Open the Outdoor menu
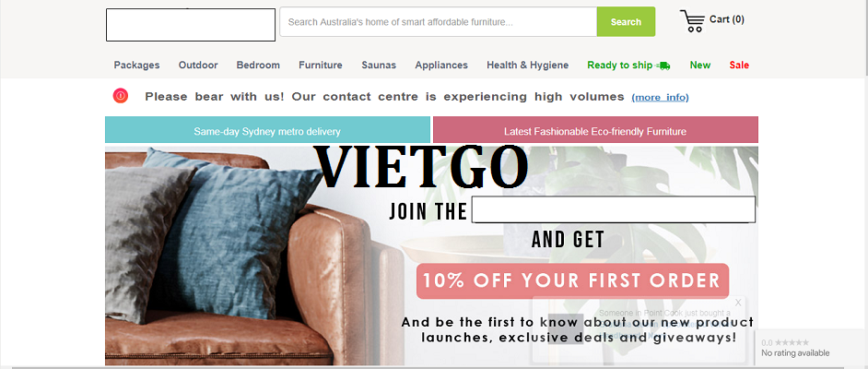This screenshot has height=369, width=868. point(198,65)
